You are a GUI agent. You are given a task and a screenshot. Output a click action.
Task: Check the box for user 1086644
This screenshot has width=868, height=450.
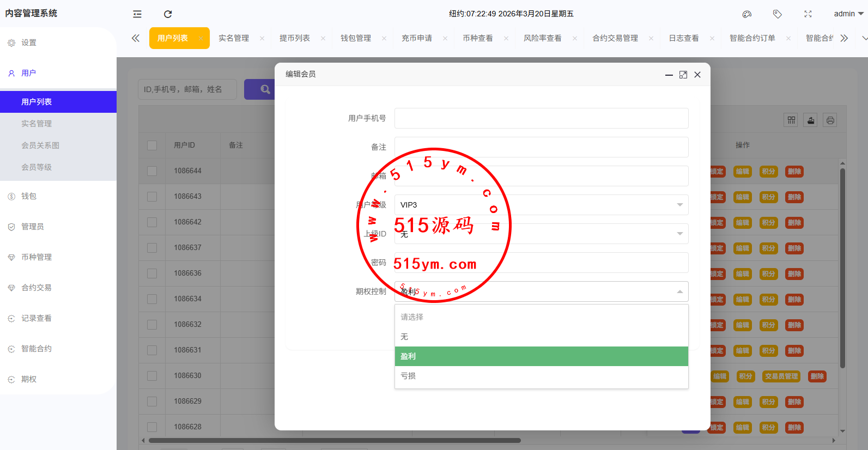click(152, 171)
